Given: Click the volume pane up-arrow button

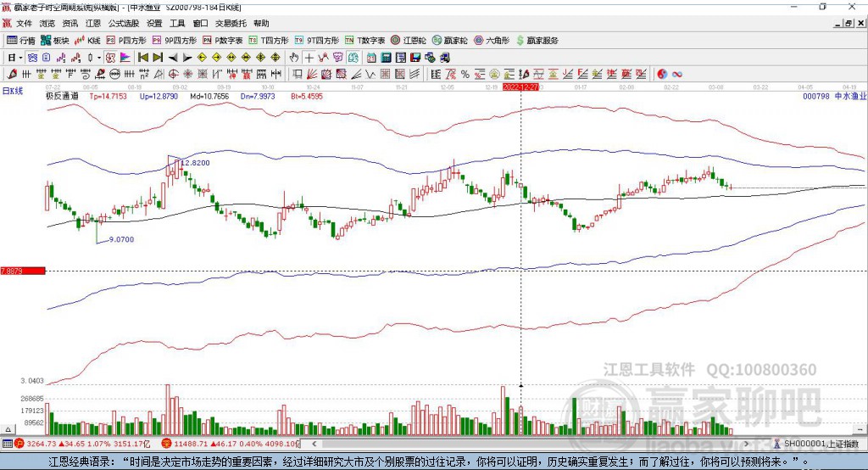Looking at the screenshot, I should (x=7, y=429).
